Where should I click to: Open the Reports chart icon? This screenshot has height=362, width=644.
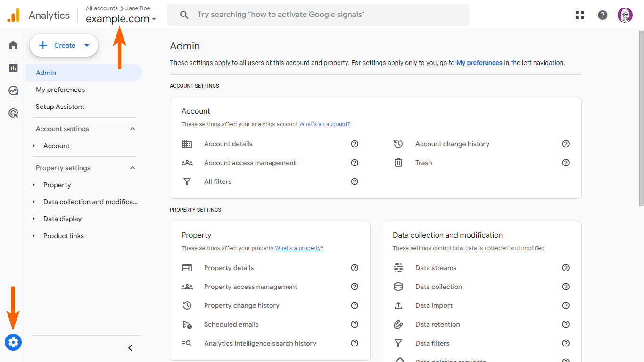[x=13, y=68]
